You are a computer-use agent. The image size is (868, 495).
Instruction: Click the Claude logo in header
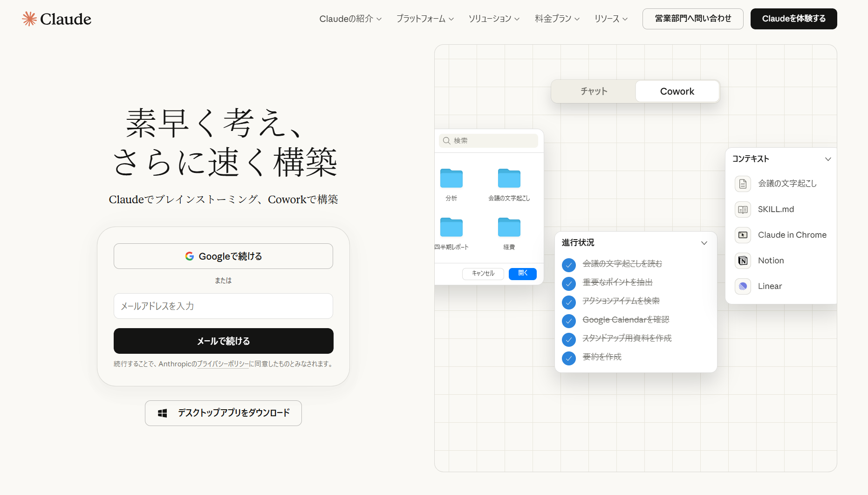(x=56, y=19)
